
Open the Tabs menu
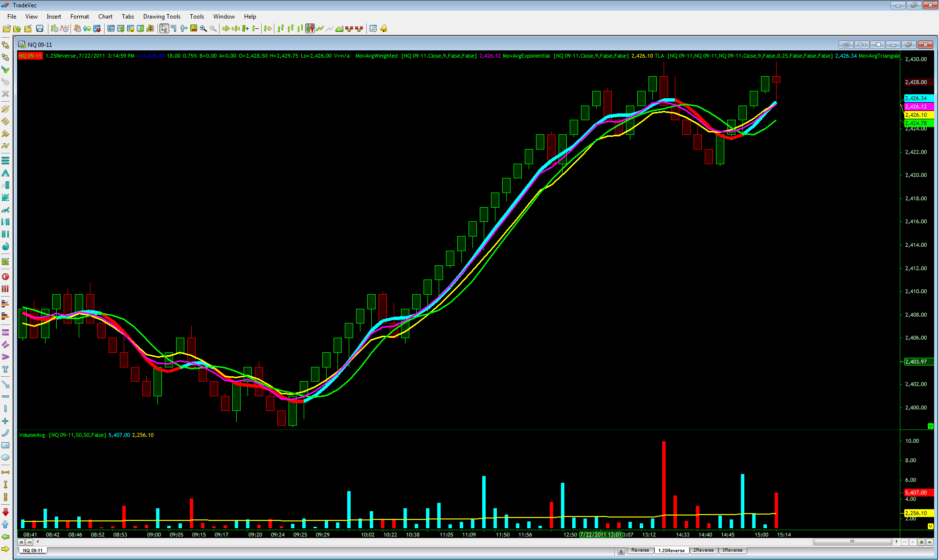point(128,17)
